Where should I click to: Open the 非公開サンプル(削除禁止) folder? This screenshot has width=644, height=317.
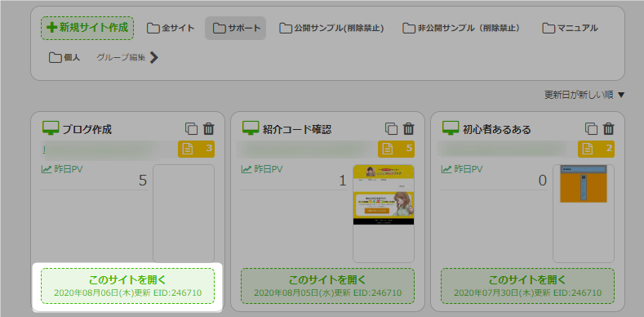coord(461,29)
